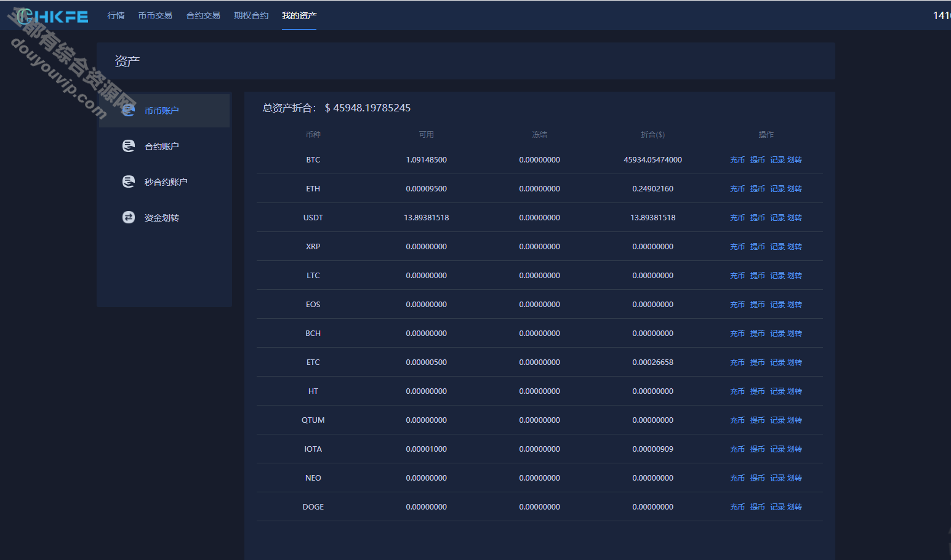Click ETH valuation 0.24902160
The height and width of the screenshot is (560, 951).
point(653,189)
